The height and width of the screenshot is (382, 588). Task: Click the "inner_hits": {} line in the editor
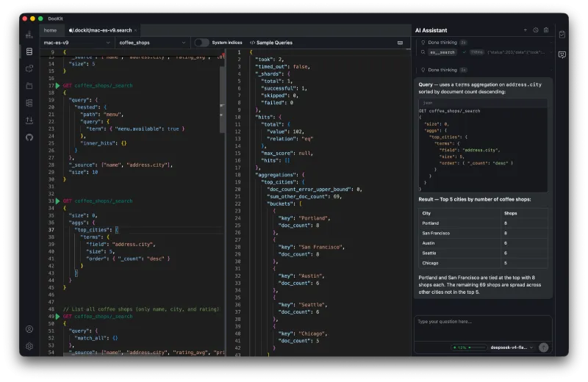(104, 143)
